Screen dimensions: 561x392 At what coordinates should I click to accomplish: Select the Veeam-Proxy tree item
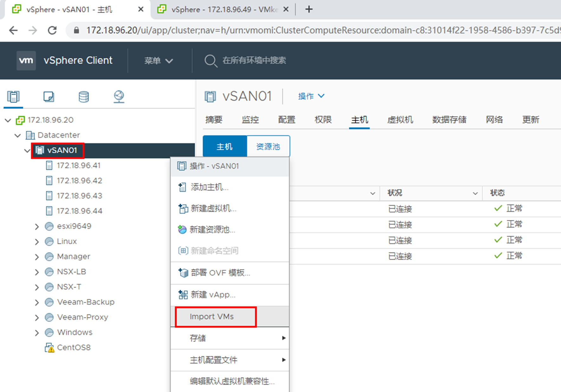82,317
